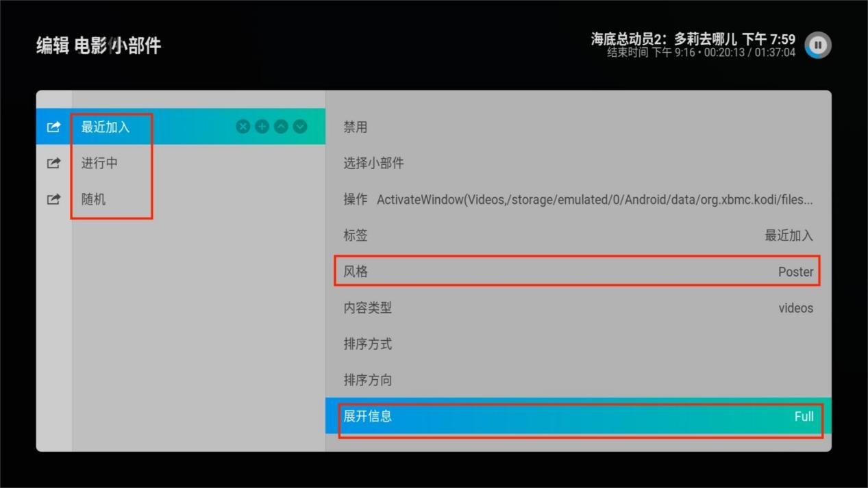Click the add (+) icon on 最近加入

(262, 127)
